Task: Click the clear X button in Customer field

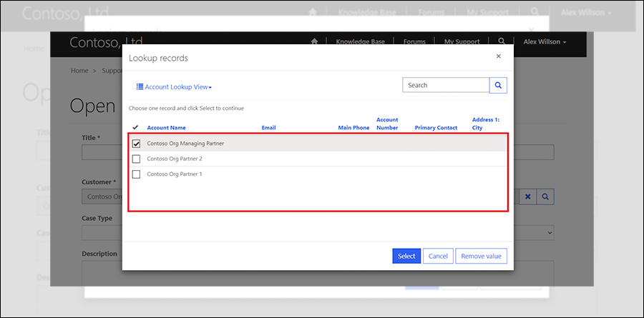Action: [528, 197]
